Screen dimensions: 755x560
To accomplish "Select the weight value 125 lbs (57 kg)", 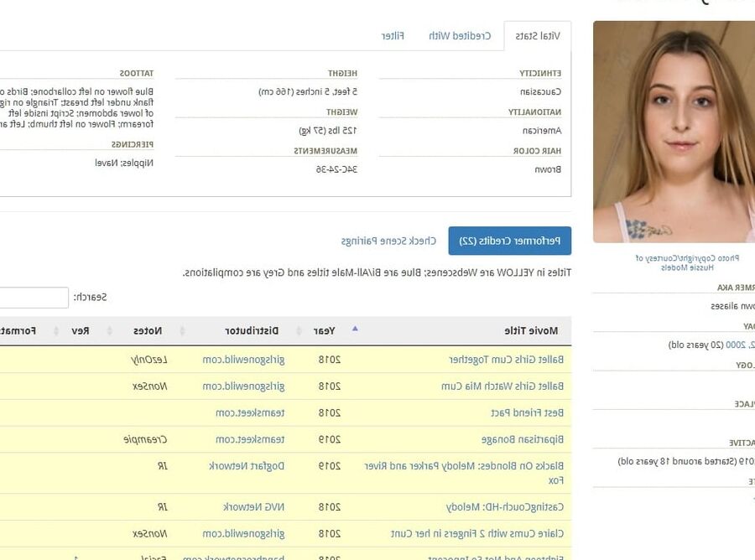I will (x=328, y=131).
